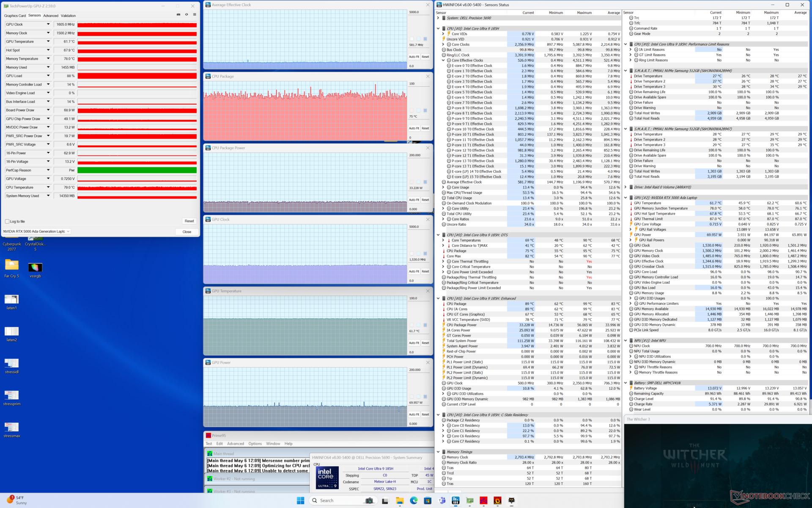Image resolution: width=812 pixels, height=508 pixels.
Task: Click the Prime95 icon in the taskbar
Action: click(x=483, y=500)
